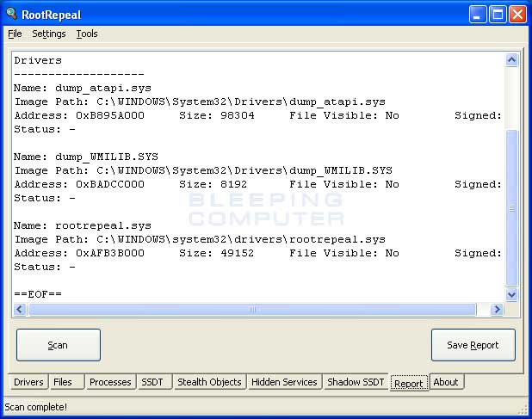Viewport: 532px width, 419px height.
Task: Open the Tools menu
Action: click(87, 34)
